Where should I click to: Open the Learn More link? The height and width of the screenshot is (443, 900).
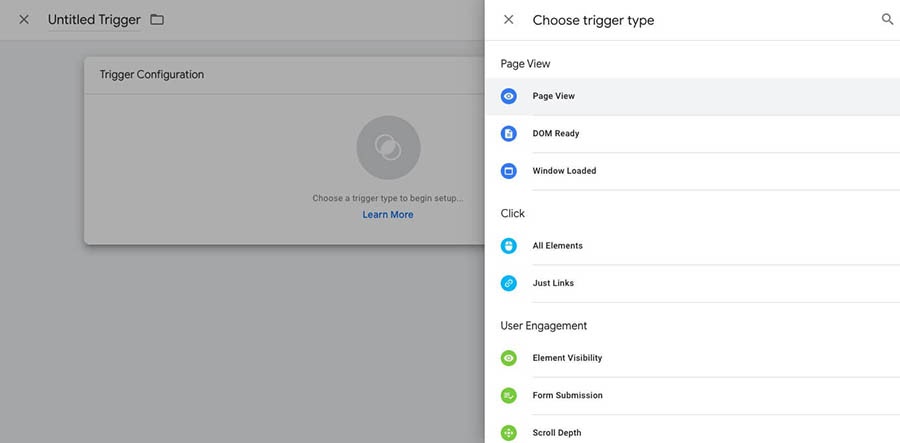click(x=388, y=215)
